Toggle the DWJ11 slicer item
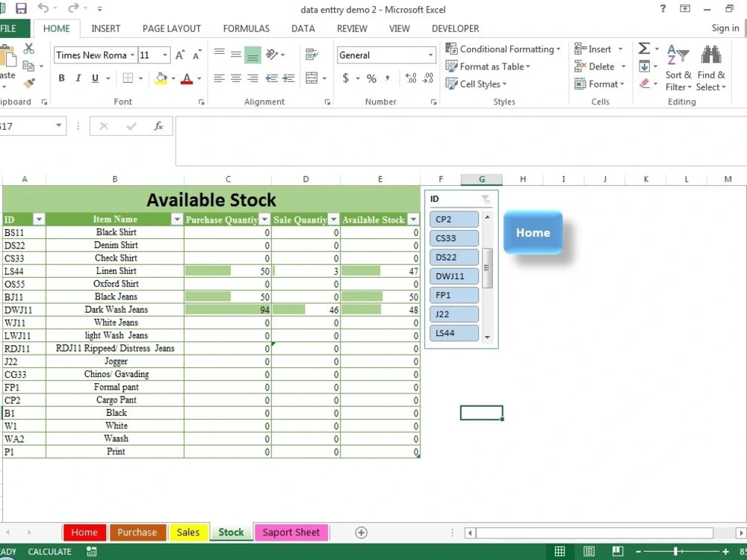This screenshot has width=747, height=560. [x=454, y=276]
